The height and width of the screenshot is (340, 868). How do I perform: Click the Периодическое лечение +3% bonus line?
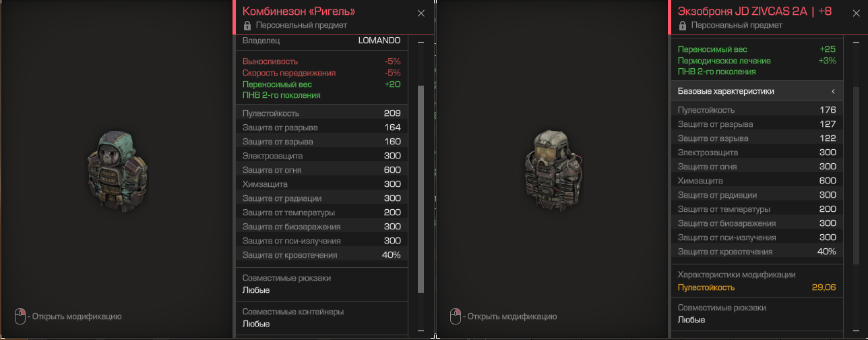tap(757, 61)
